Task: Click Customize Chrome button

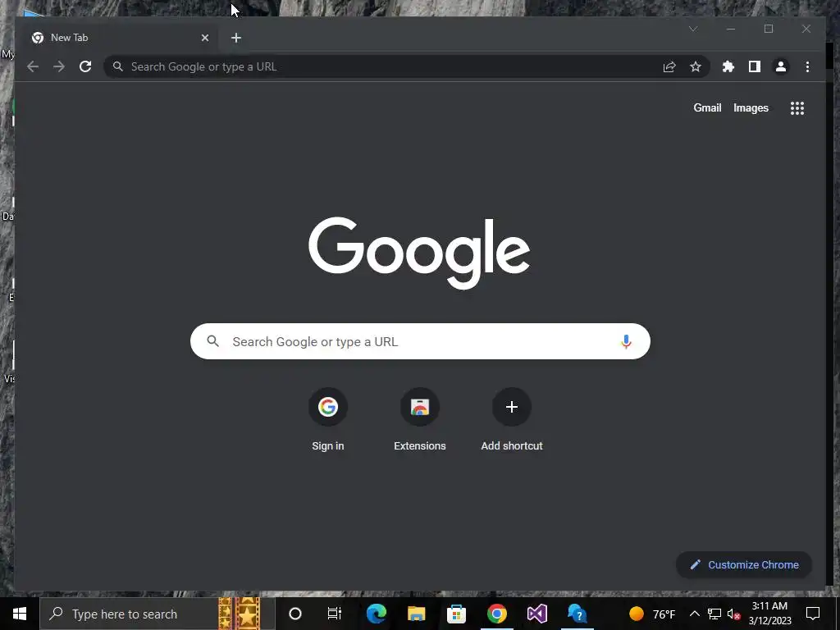Action: [744, 564]
